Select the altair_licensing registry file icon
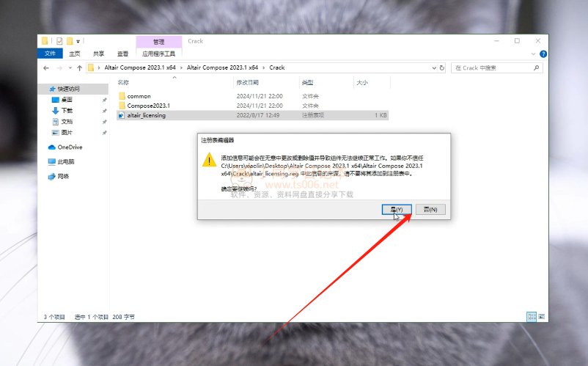Viewport: 588px width, 366px height. (122, 115)
